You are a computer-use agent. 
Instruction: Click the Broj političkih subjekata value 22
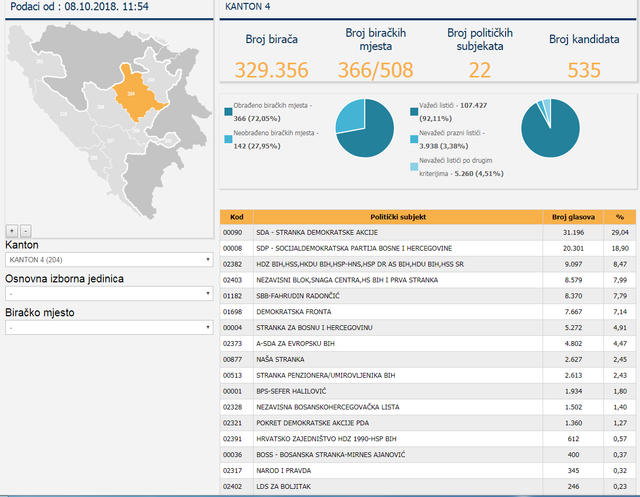(480, 70)
